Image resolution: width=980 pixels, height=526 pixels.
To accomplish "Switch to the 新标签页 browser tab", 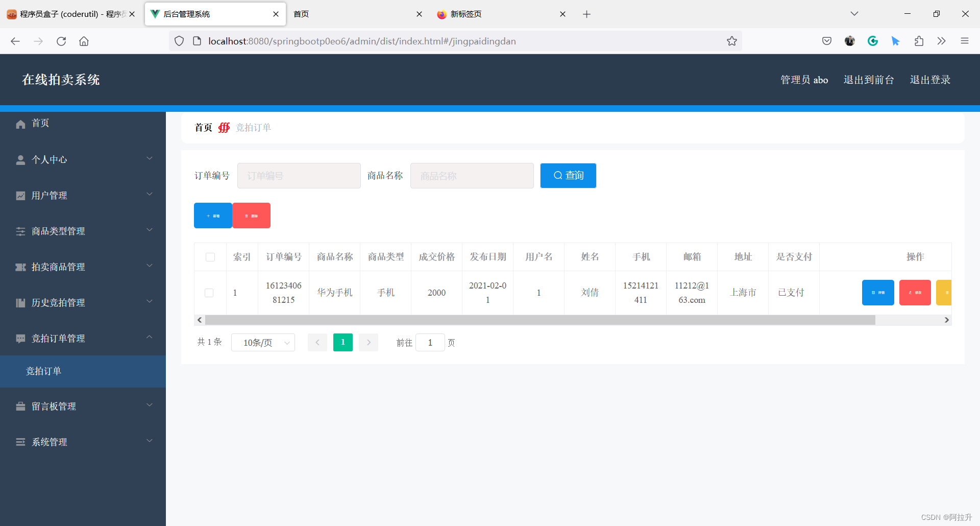I will (x=500, y=14).
